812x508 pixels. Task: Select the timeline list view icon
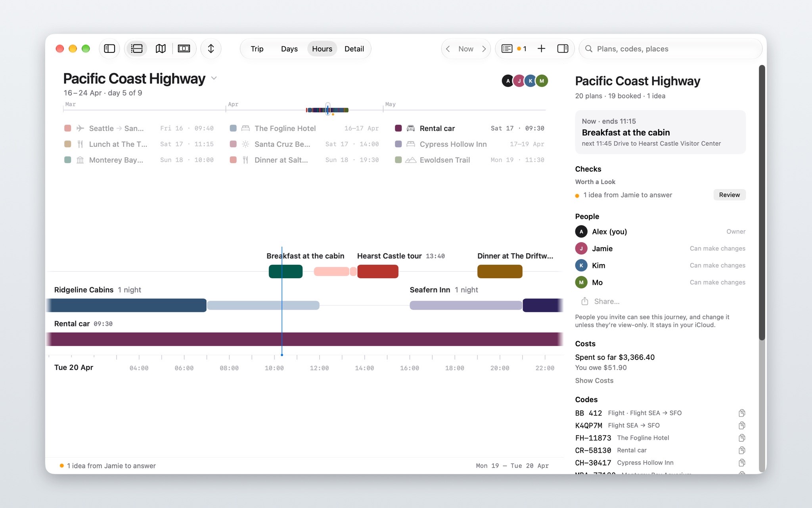click(x=137, y=49)
